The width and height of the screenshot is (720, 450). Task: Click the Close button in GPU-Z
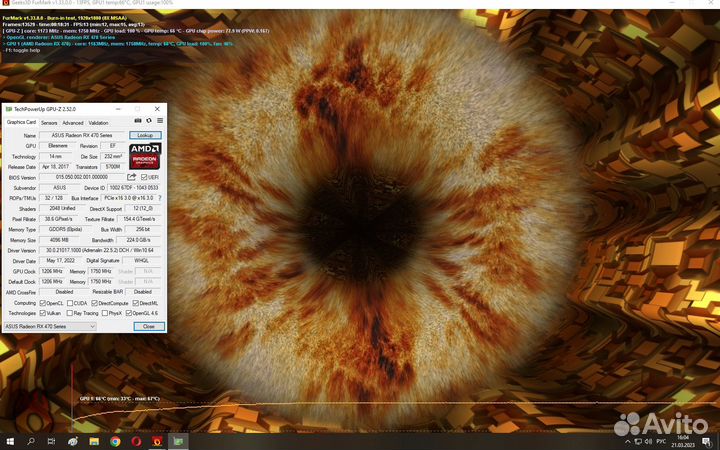(x=148, y=326)
